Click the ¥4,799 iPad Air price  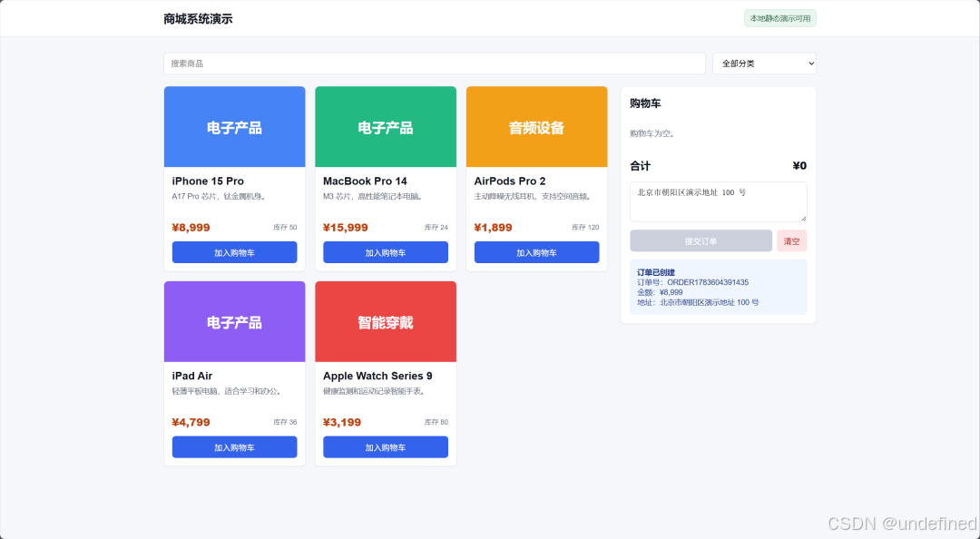[x=191, y=422]
